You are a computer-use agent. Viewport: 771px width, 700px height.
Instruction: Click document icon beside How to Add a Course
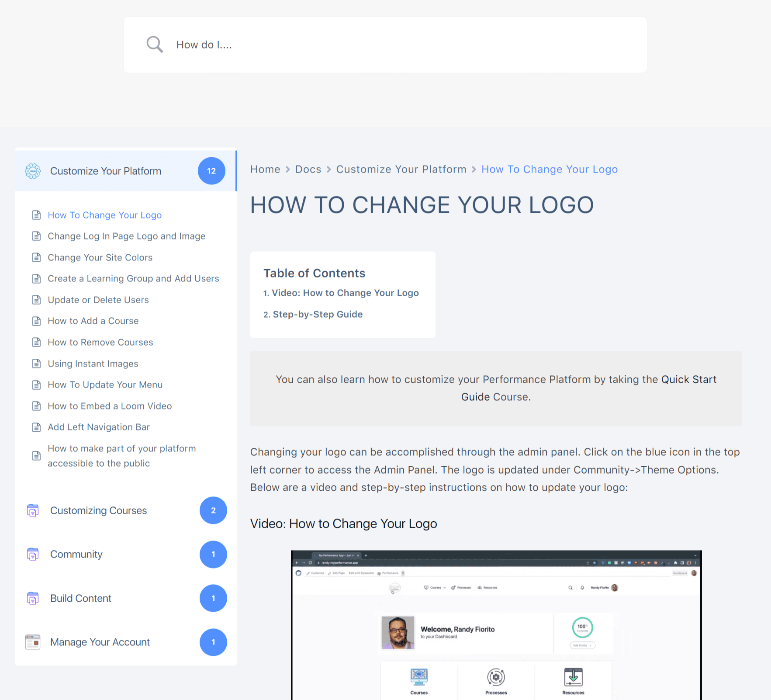coord(37,321)
